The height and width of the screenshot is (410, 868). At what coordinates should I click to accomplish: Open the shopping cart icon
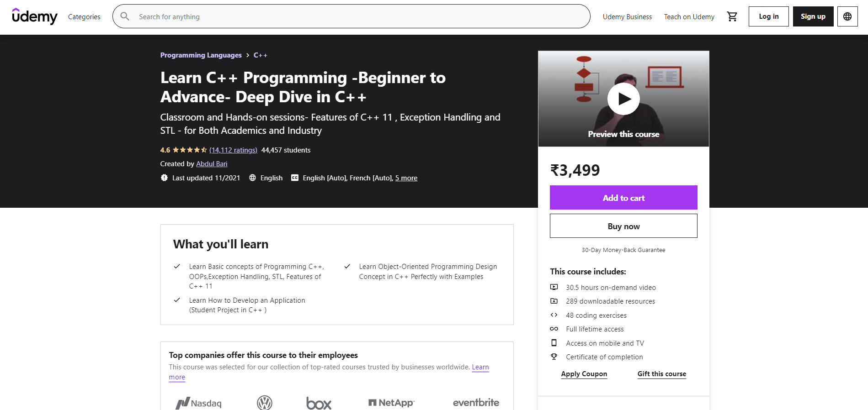pyautogui.click(x=732, y=16)
